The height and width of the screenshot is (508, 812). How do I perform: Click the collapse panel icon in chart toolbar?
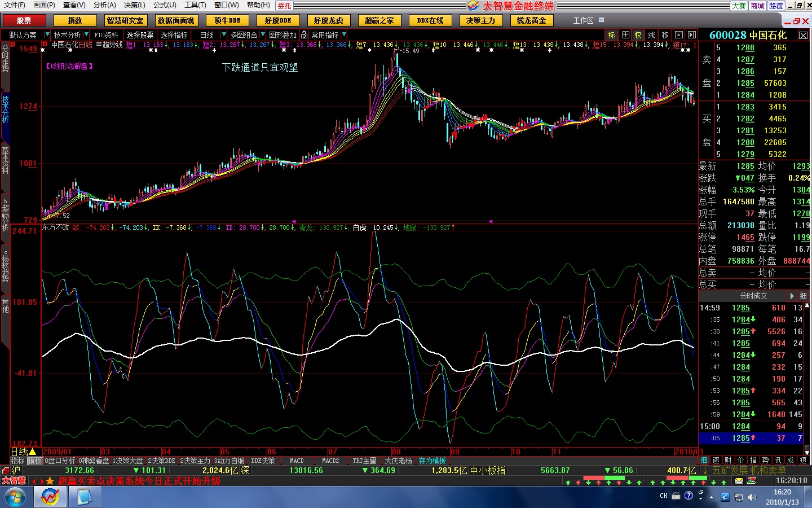[679, 35]
